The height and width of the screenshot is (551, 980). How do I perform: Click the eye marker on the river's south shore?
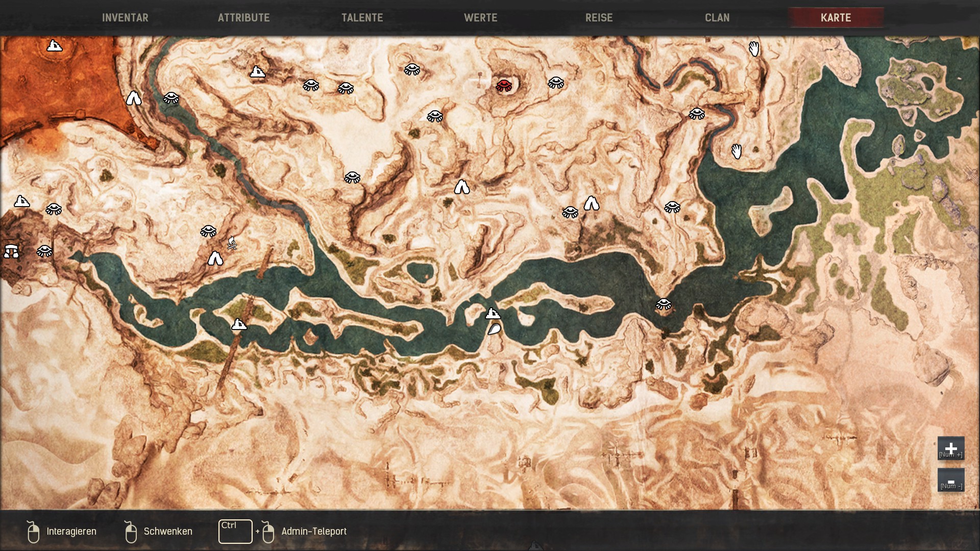(663, 304)
